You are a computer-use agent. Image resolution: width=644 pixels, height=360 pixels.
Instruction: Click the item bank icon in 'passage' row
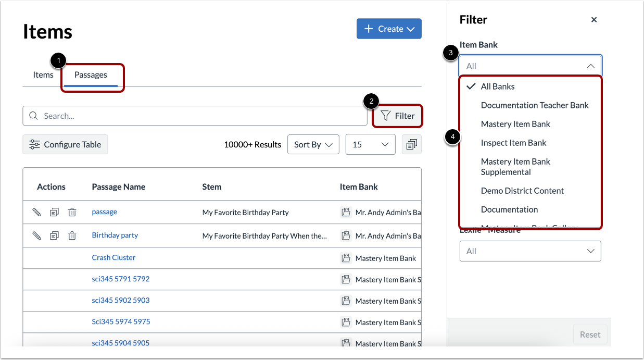point(346,212)
